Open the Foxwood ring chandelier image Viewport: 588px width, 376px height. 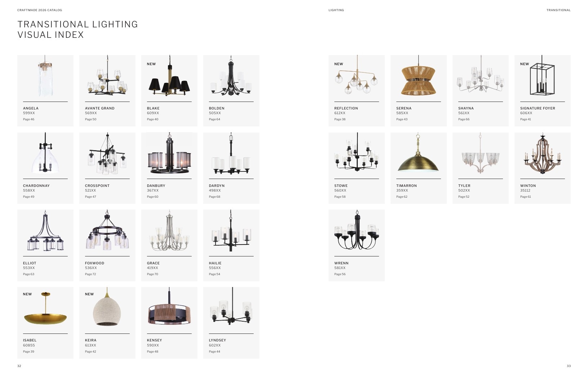[107, 230]
